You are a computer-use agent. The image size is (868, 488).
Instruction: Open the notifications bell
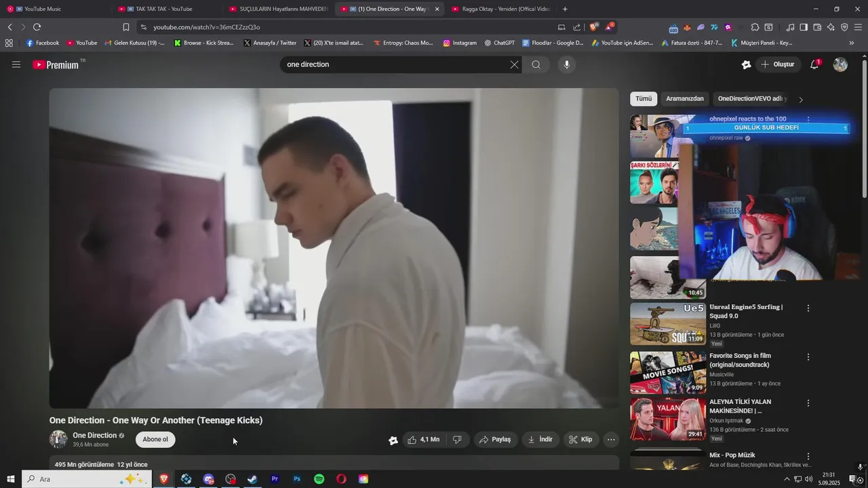814,64
